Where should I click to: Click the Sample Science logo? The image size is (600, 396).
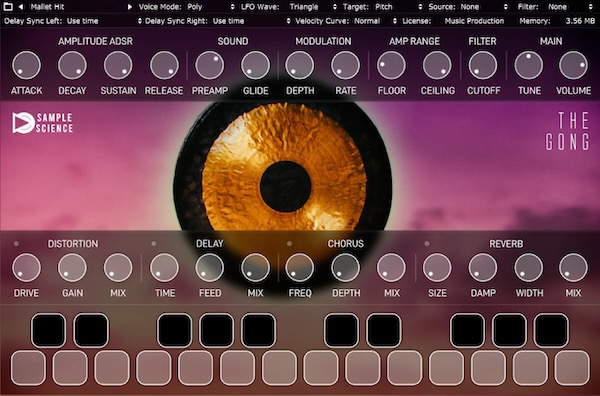click(42, 123)
